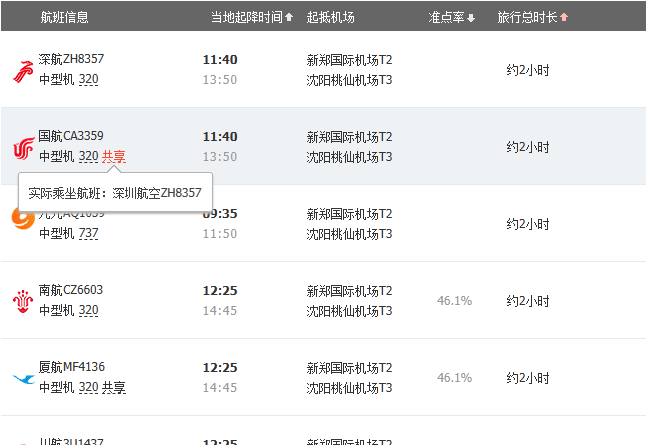Click the Shenzhen Airlines logo icon
Viewport: 646px width, 445px height.
22,70
